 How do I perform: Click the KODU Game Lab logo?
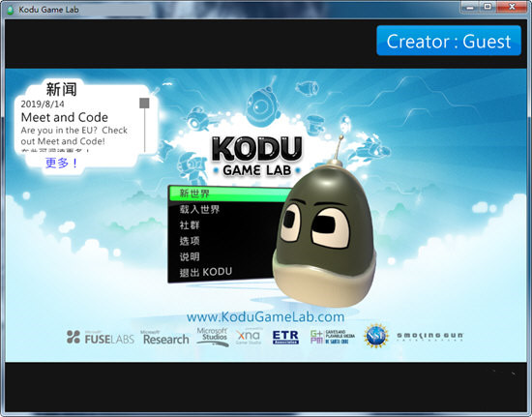pyautogui.click(x=257, y=157)
